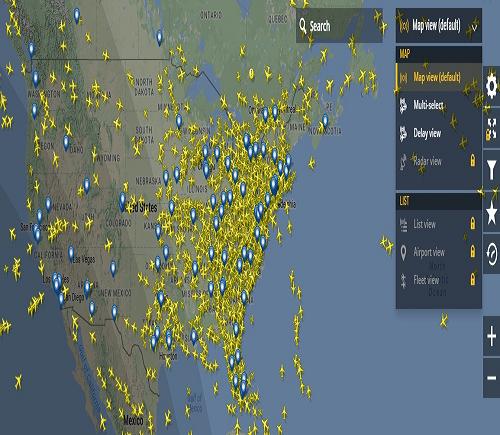This screenshot has height=435, width=500.
Task: Select the locked Radar view option
Action: [439, 161]
